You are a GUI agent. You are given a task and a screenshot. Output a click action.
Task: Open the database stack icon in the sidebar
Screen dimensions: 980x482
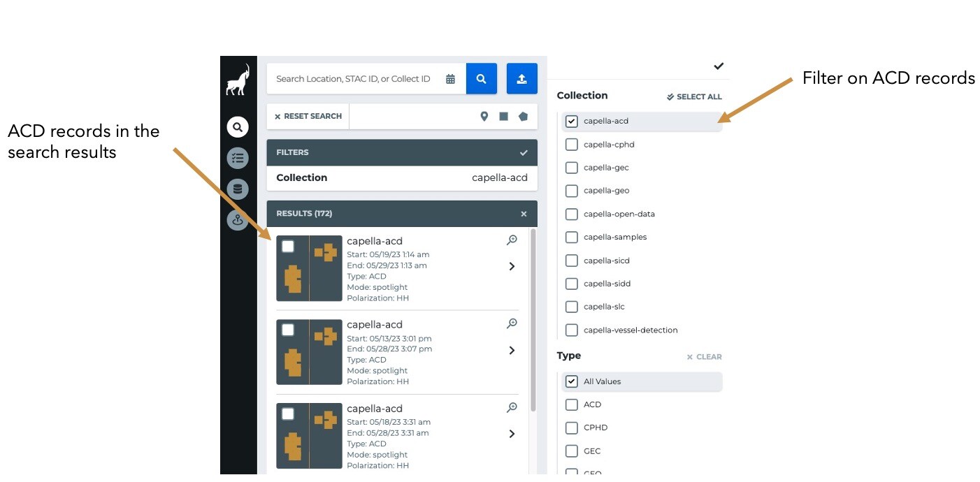tap(238, 189)
